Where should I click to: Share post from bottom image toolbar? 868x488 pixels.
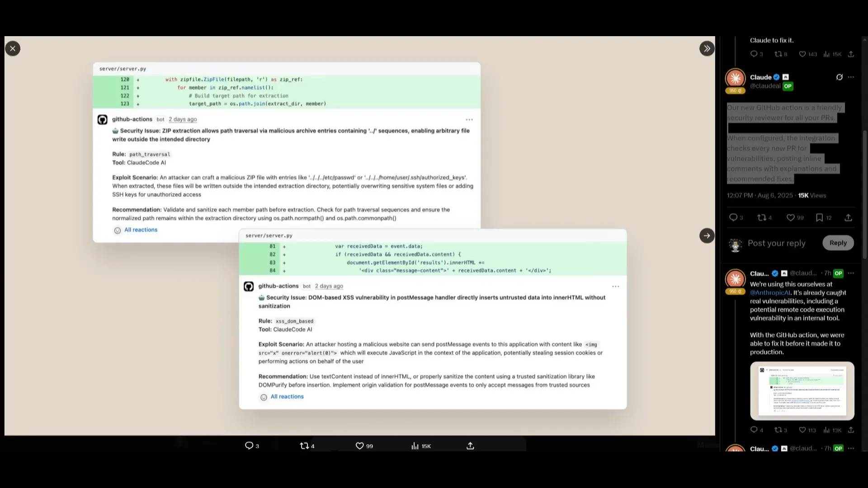click(x=470, y=446)
